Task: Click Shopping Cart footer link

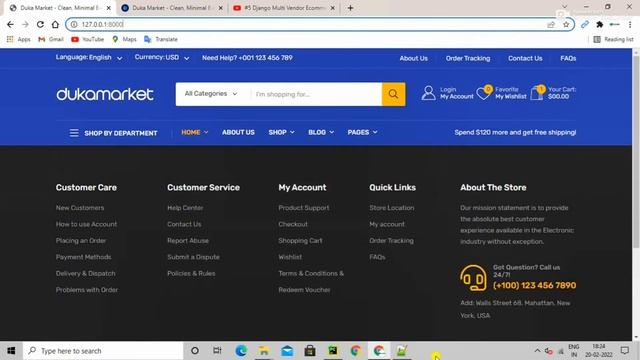Action: pyautogui.click(x=300, y=240)
